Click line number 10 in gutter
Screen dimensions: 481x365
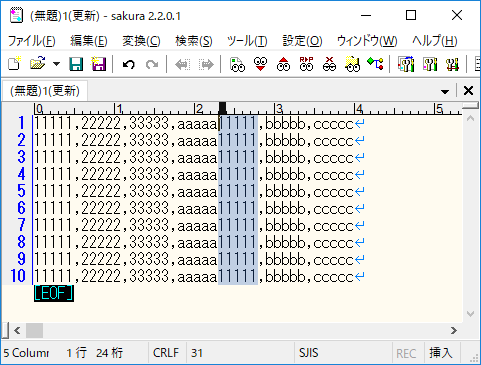pos(18,276)
